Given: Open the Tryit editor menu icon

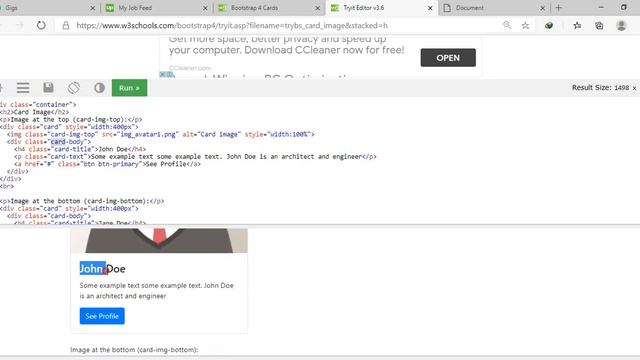Looking at the screenshot, I should [x=23, y=88].
